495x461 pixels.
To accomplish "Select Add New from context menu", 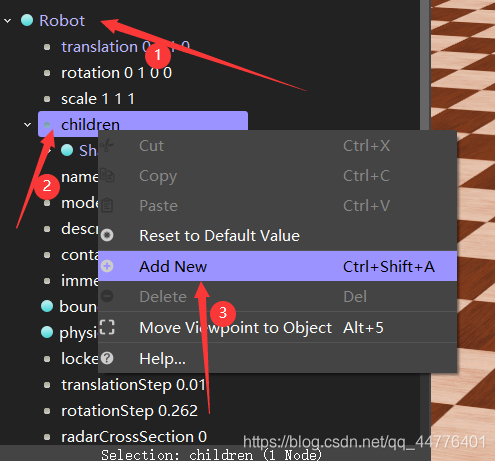I will pyautogui.click(x=277, y=266).
